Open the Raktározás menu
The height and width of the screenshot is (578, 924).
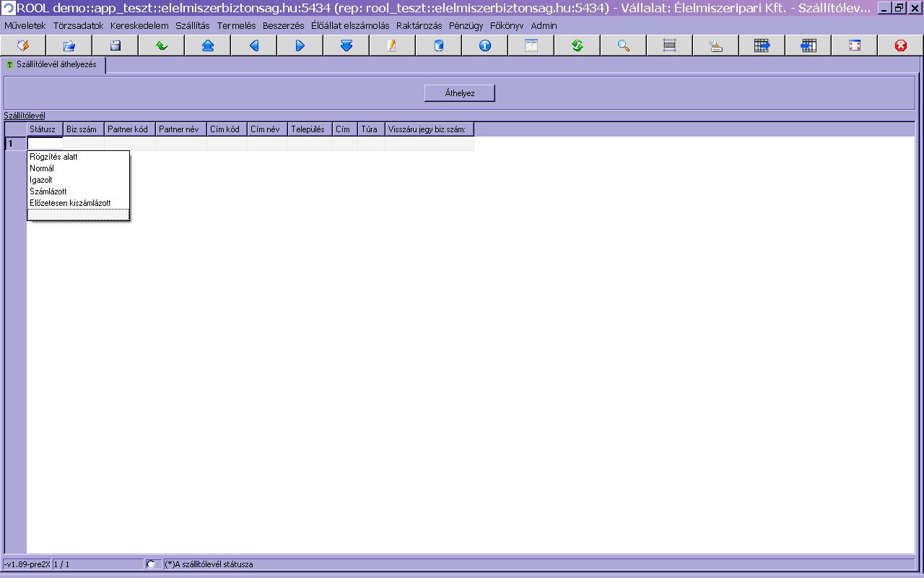[419, 25]
